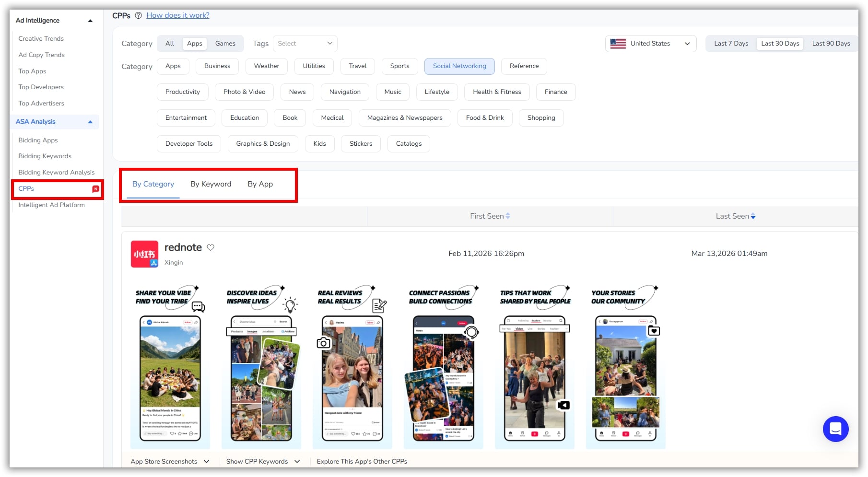Sort by Last Seen arrows
Screen dimensions: 868x477
753,216
